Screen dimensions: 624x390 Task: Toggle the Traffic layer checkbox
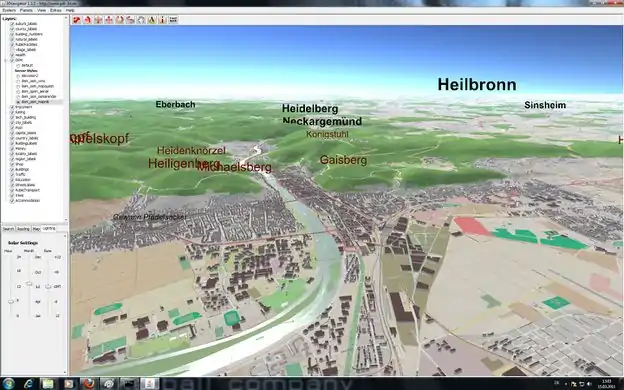(x=12, y=174)
